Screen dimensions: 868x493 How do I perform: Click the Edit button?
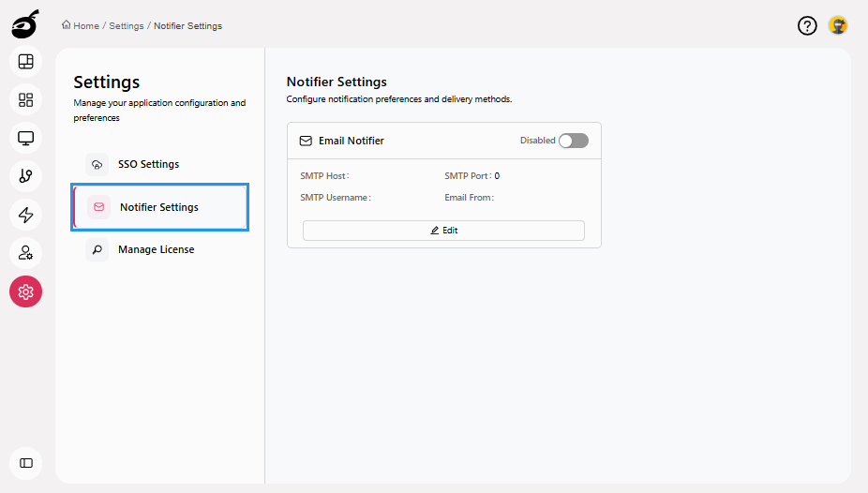click(443, 231)
